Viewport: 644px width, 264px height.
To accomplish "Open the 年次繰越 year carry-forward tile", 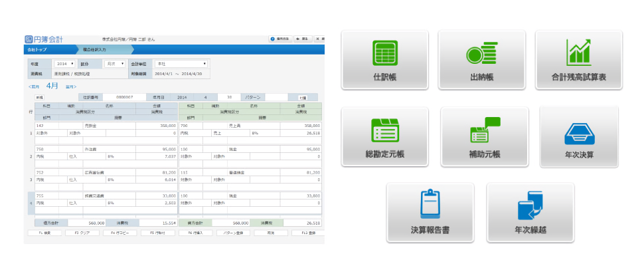I will click(x=530, y=213).
